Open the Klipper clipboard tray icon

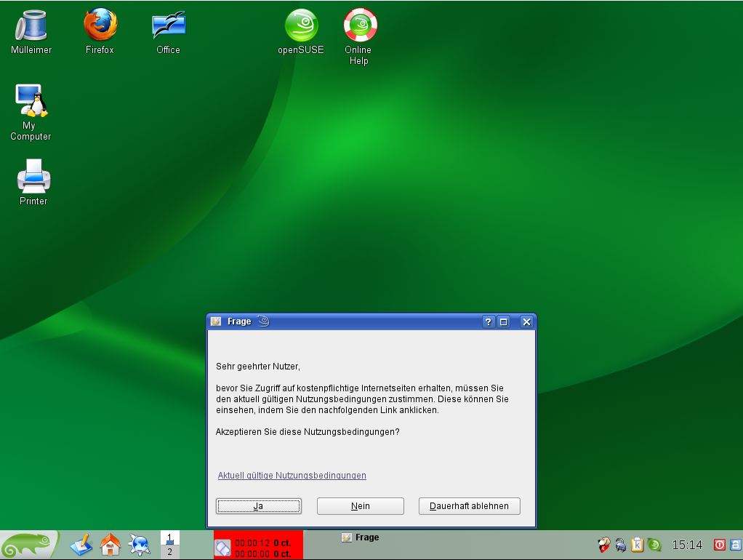tap(637, 545)
